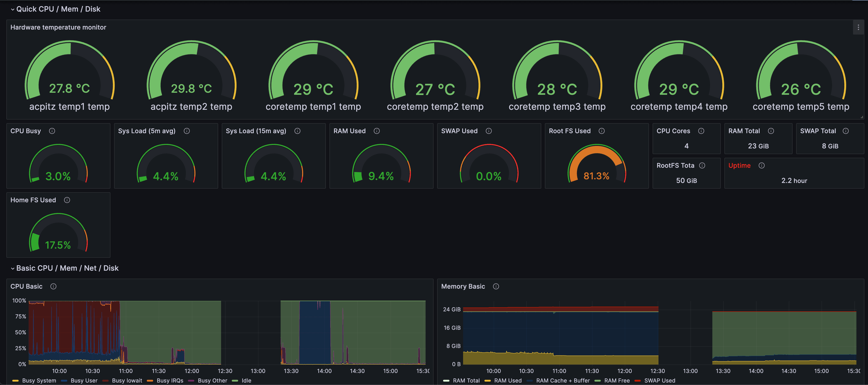Open the CPU Basic panel title menu
The width and height of the screenshot is (868, 385).
coord(26,286)
